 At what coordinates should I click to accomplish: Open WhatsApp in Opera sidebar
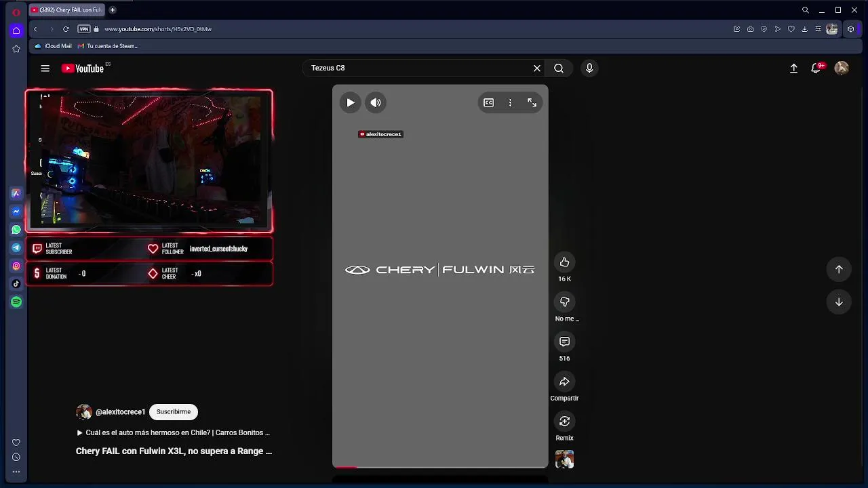point(16,230)
